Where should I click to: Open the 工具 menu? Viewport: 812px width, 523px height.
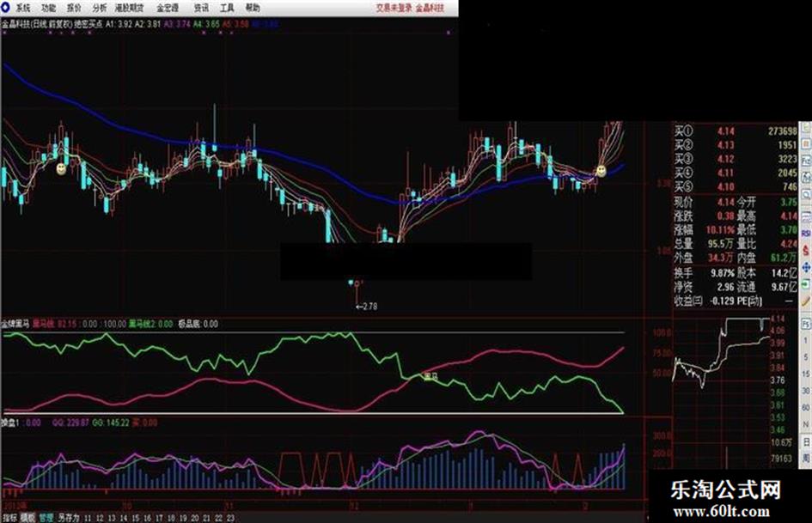click(x=227, y=8)
